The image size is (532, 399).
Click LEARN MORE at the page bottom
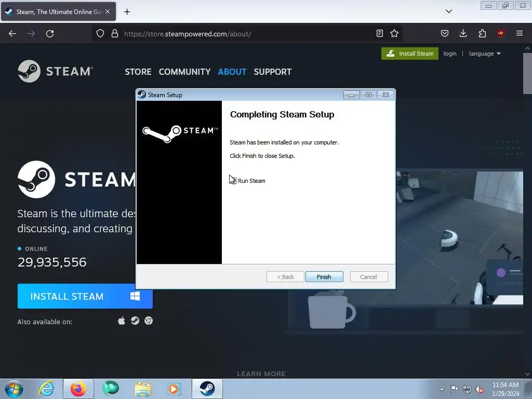[261, 374]
